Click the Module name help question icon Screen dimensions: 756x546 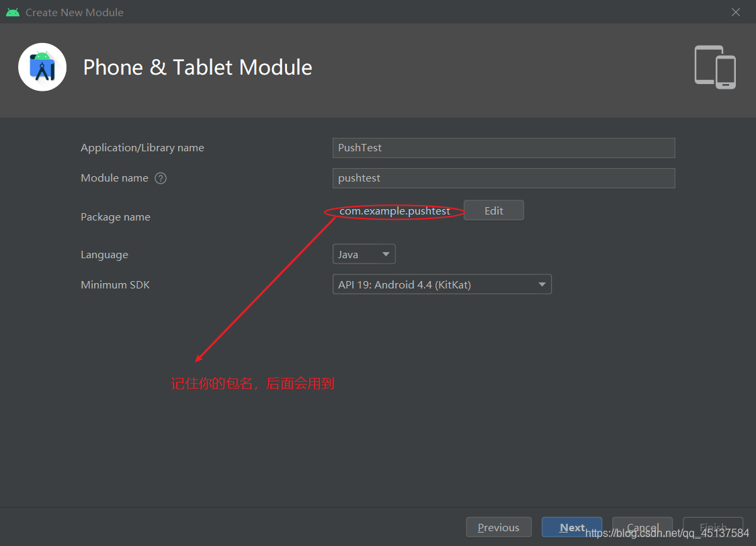(x=161, y=178)
